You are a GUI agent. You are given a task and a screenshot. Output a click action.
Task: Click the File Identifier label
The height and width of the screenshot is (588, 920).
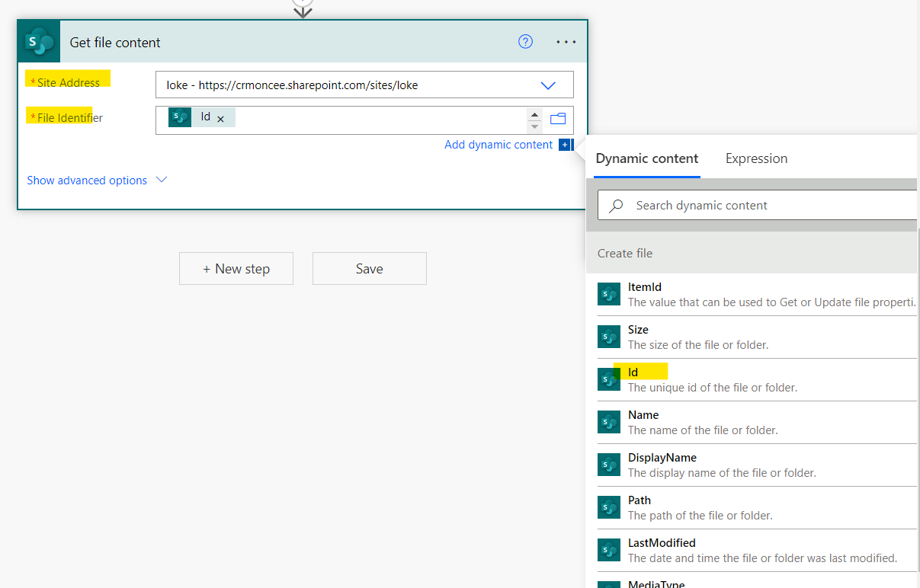pos(69,117)
